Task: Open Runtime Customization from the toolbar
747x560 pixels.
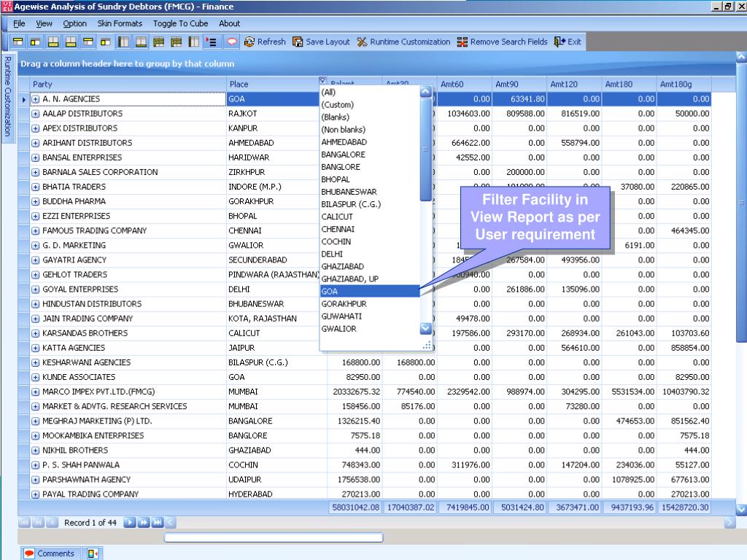Action: [x=403, y=42]
